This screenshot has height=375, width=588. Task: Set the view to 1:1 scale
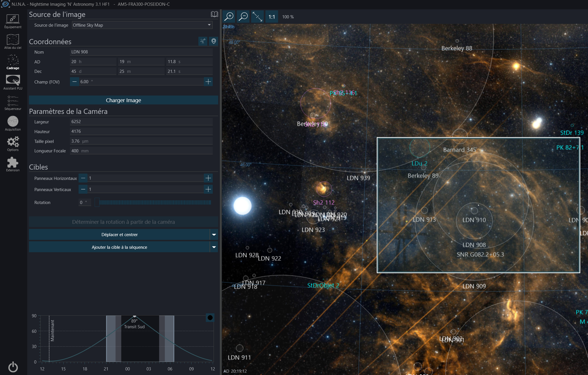click(271, 17)
